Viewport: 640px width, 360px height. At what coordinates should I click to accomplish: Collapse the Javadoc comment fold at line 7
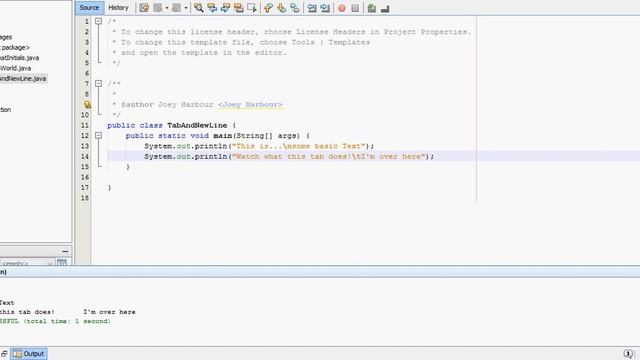pyautogui.click(x=98, y=83)
